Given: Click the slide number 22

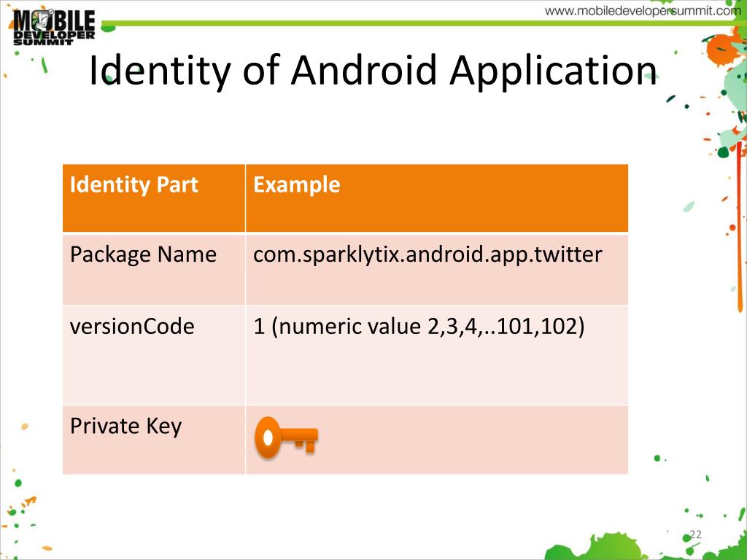Looking at the screenshot, I should pos(695,534).
